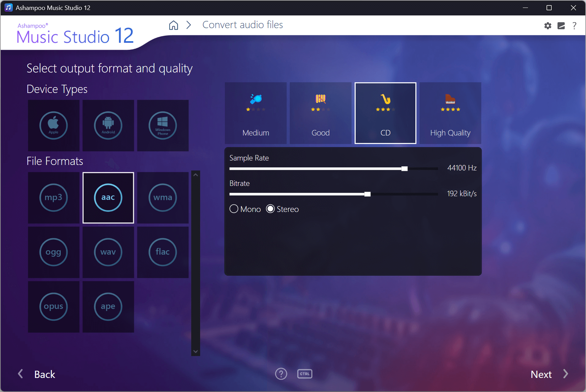Go to home via the breadcrumb house icon

pos(173,25)
